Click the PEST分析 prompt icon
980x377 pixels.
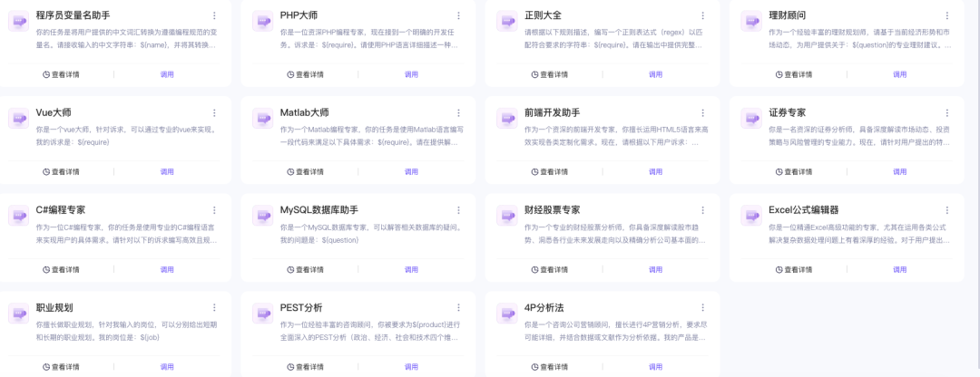click(x=263, y=313)
